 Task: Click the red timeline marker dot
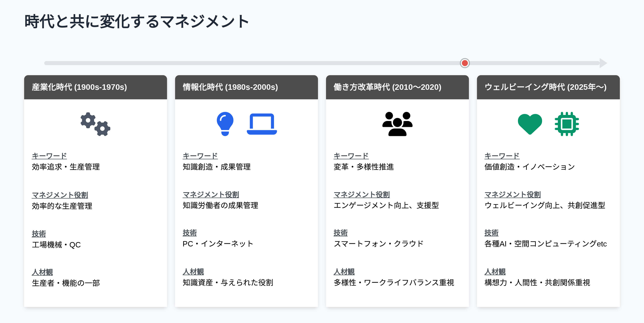coord(465,63)
